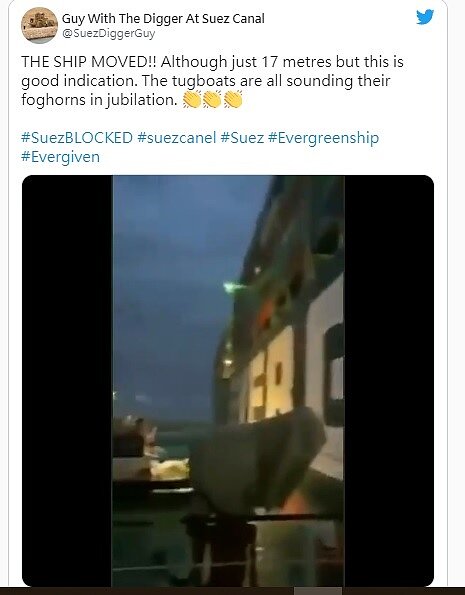Click the scrollbar track left of the thumb
465x595 pixels.
point(147,591)
